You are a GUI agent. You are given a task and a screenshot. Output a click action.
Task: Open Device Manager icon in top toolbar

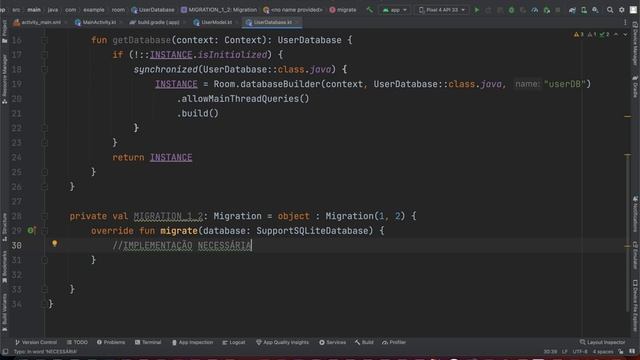[x=584, y=10]
